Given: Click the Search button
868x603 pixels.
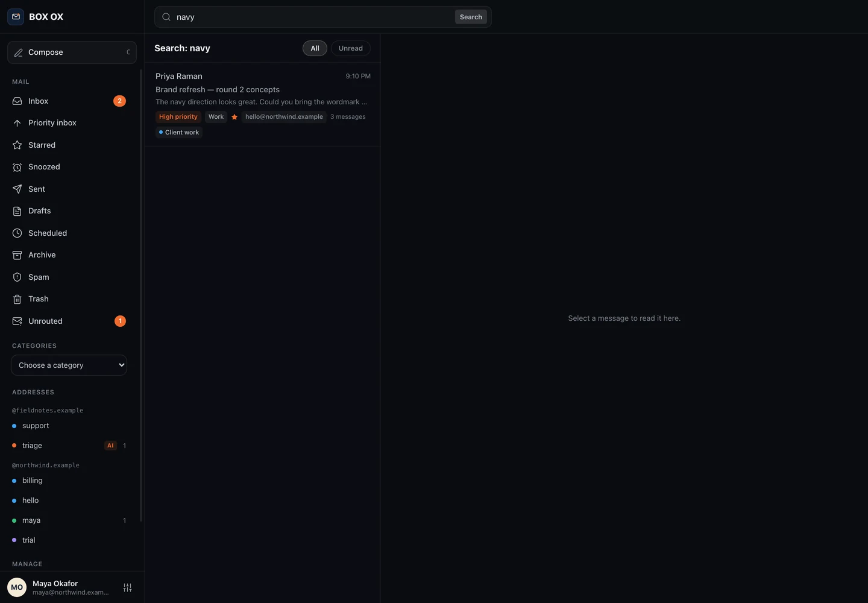Looking at the screenshot, I should tap(471, 17).
